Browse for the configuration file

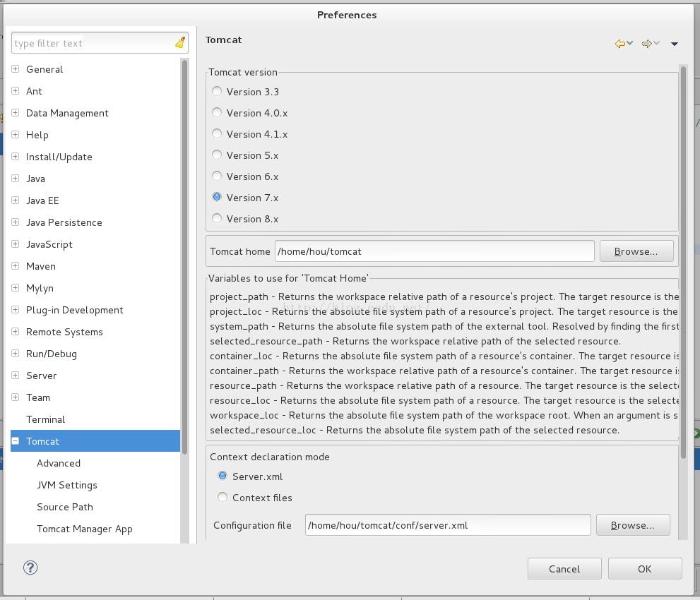(633, 525)
